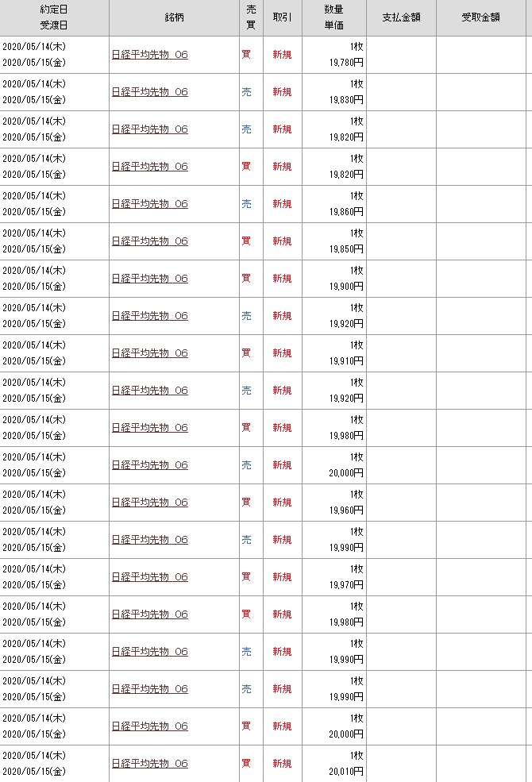532x782 pixels.
Task: Open the 日経平均先物 link priced 19,970円
Action: pos(149,577)
